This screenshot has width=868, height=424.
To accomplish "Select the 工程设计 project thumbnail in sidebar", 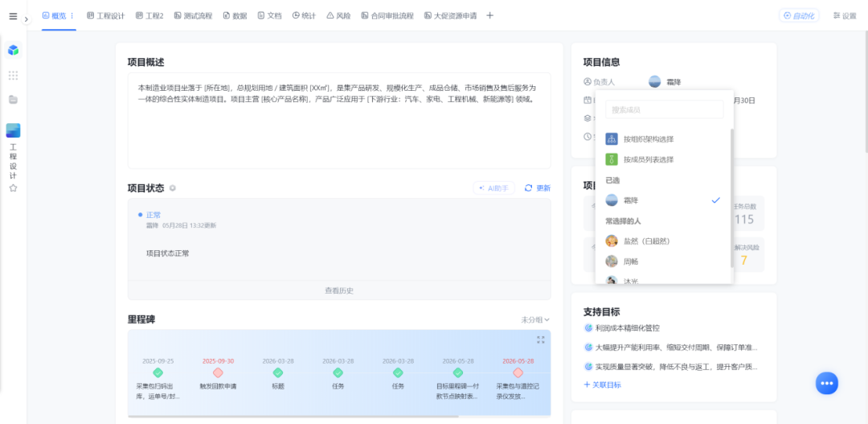I will pyautogui.click(x=14, y=130).
